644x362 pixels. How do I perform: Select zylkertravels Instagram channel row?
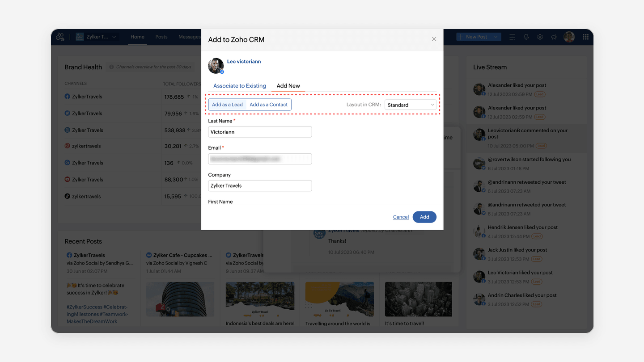click(133, 146)
